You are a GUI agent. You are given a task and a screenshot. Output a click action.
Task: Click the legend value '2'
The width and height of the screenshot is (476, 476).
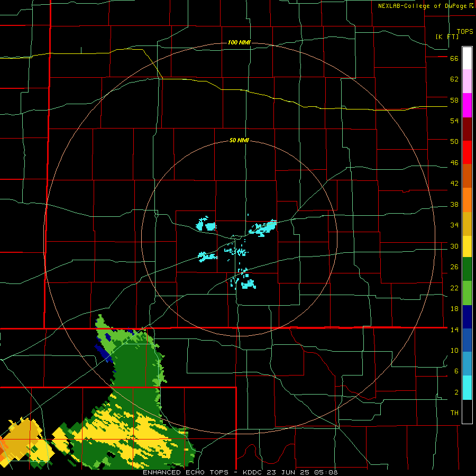pyautogui.click(x=456, y=392)
